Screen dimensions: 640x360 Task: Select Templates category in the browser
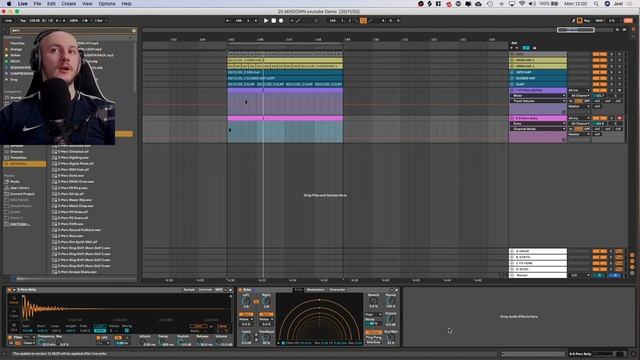(x=18, y=158)
